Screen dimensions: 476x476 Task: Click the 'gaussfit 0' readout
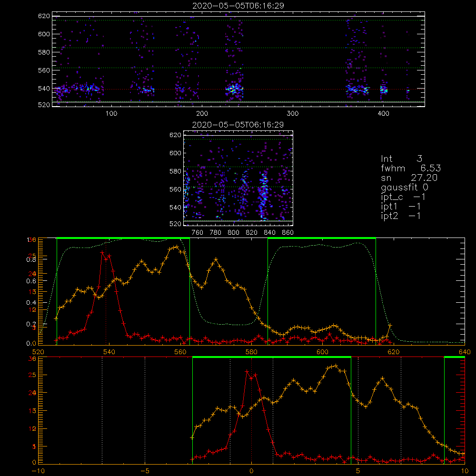(x=404, y=187)
